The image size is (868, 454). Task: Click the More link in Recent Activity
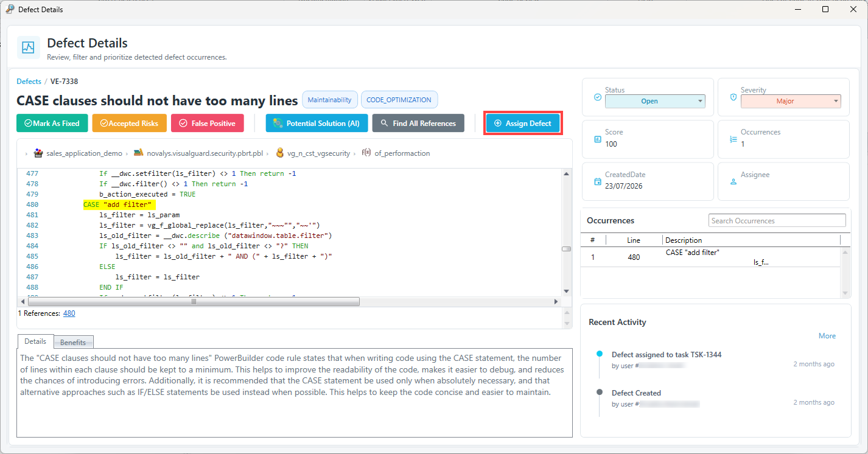coord(827,336)
